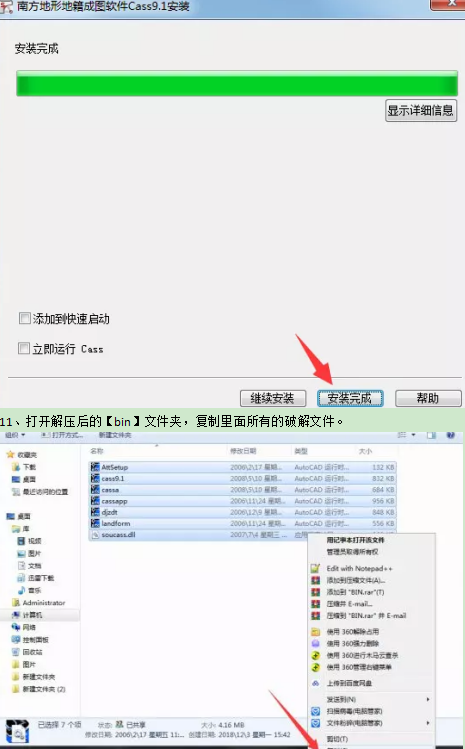Screen dimensions: 465x749
Task: Click 打开方式... in the Explorer toolbar
Action: (62, 435)
